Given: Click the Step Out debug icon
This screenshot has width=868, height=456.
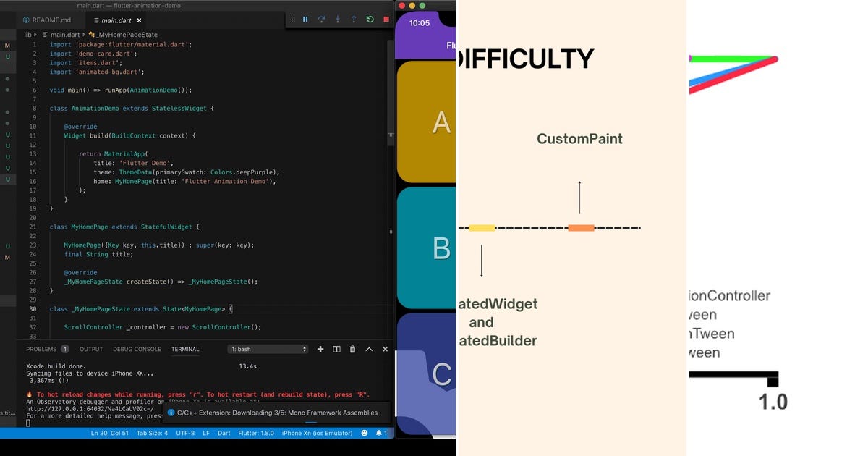Looking at the screenshot, I should [353, 20].
